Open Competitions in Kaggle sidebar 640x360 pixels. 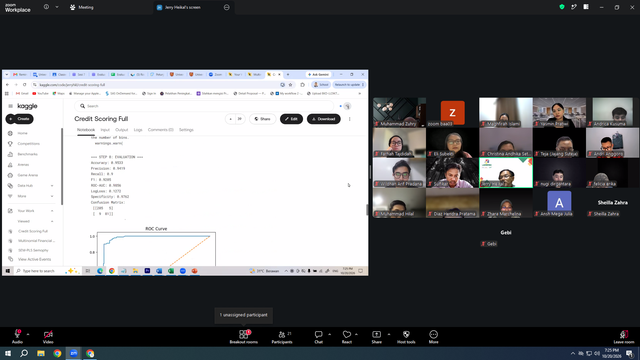tap(29, 144)
